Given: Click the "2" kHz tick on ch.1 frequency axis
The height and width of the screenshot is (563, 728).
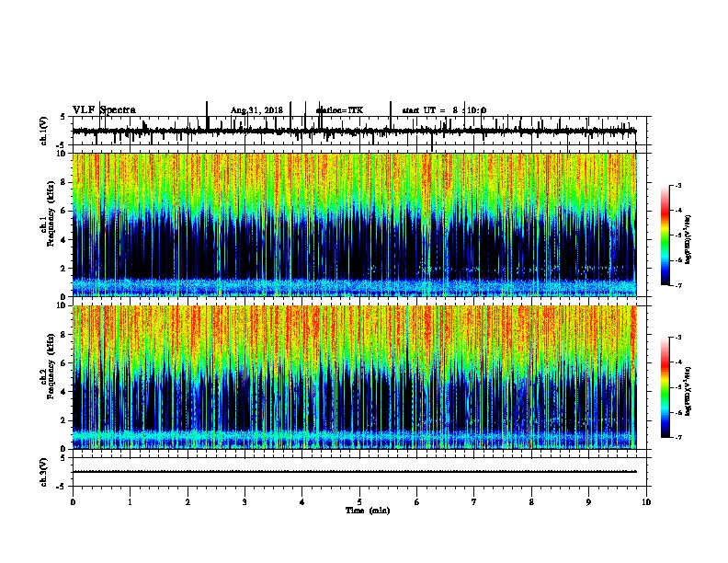Looking at the screenshot, I should point(64,269).
